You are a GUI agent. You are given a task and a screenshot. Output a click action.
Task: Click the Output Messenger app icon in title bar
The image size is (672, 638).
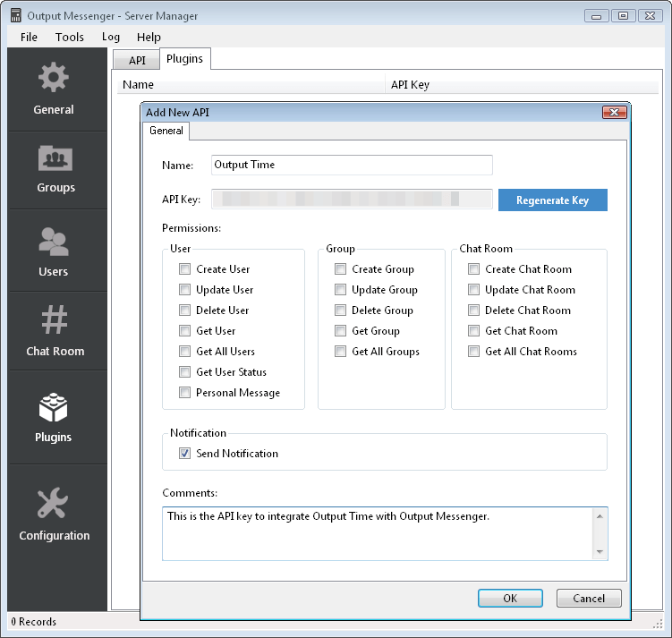16,15
